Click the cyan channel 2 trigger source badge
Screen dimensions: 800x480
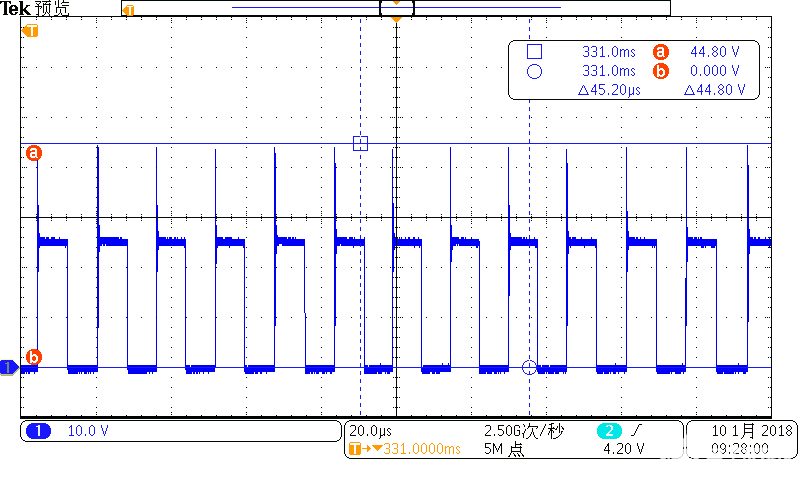(609, 431)
